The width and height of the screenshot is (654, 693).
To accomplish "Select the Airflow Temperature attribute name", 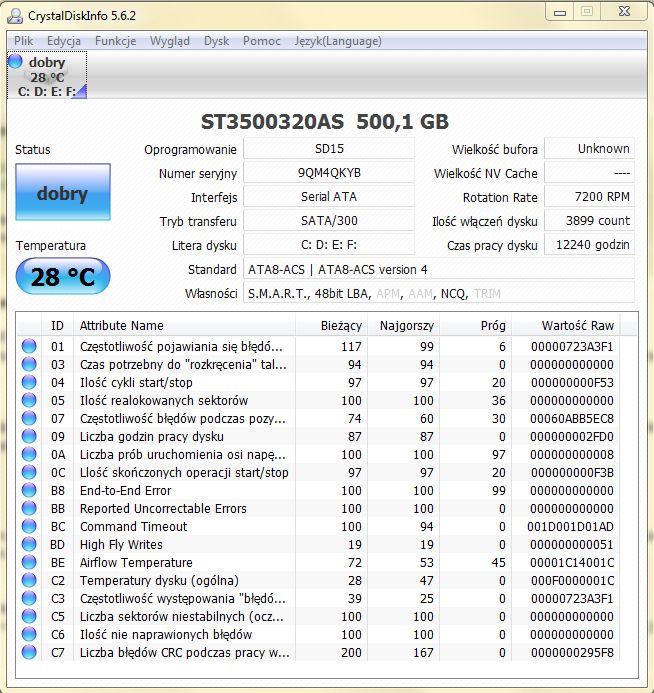I will click(x=136, y=562).
